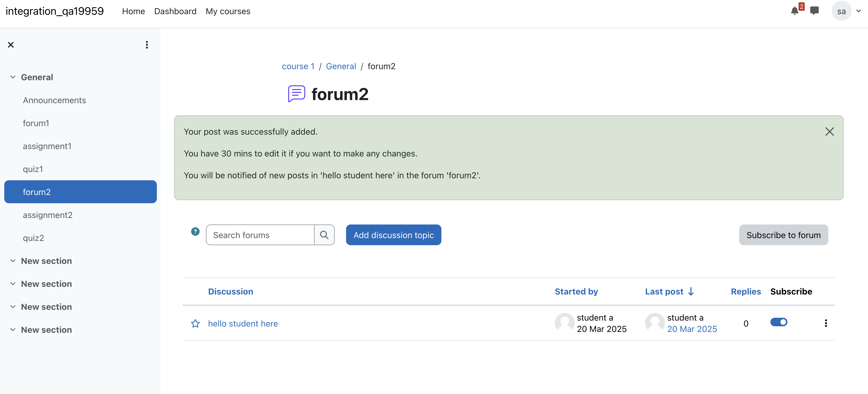The height and width of the screenshot is (394, 868).
Task: Open assignment1 in course index
Action: tap(47, 146)
